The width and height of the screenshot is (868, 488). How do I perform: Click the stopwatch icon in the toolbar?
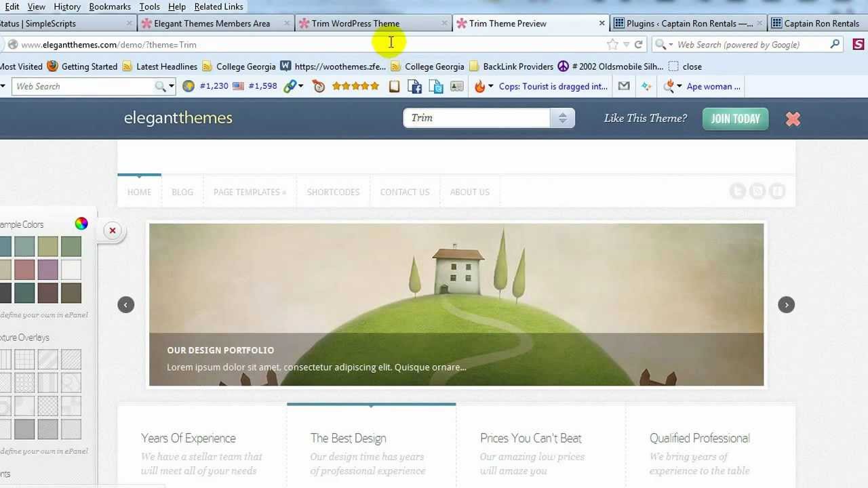318,86
